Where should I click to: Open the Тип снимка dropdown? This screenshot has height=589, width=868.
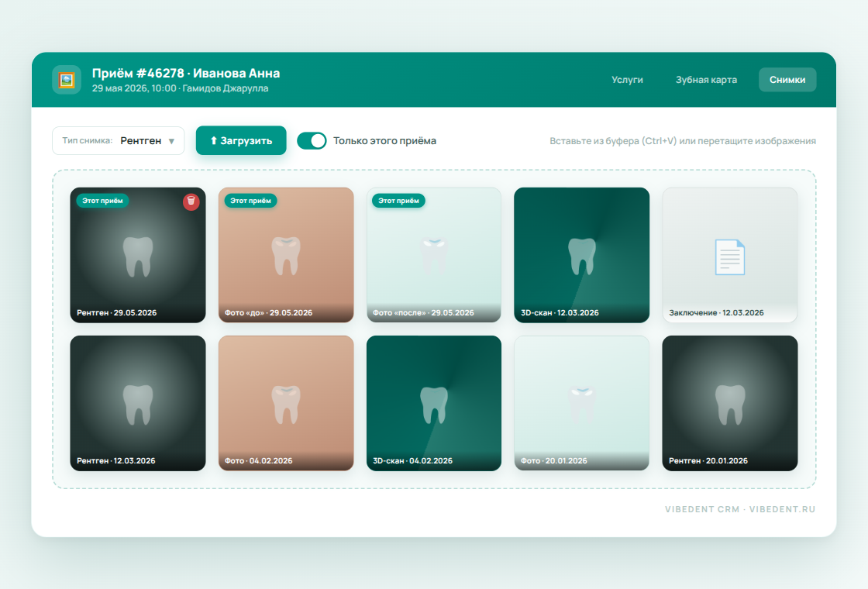[119, 140]
